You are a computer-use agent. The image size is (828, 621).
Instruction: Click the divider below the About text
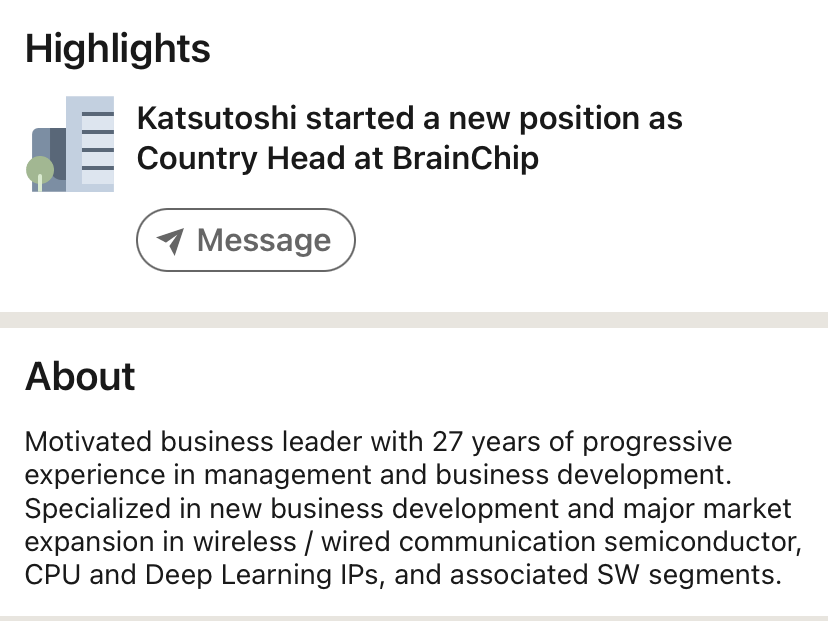pos(414,618)
